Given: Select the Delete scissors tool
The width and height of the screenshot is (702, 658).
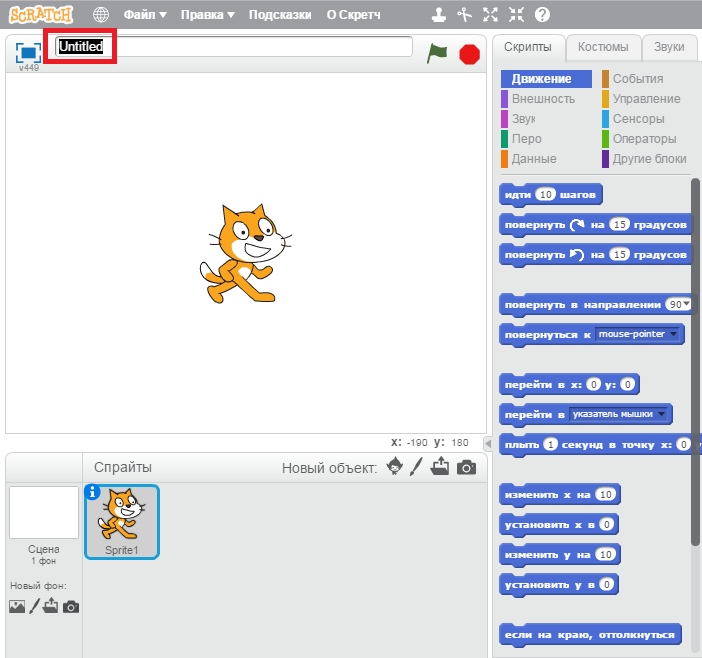Looking at the screenshot, I should point(465,15).
